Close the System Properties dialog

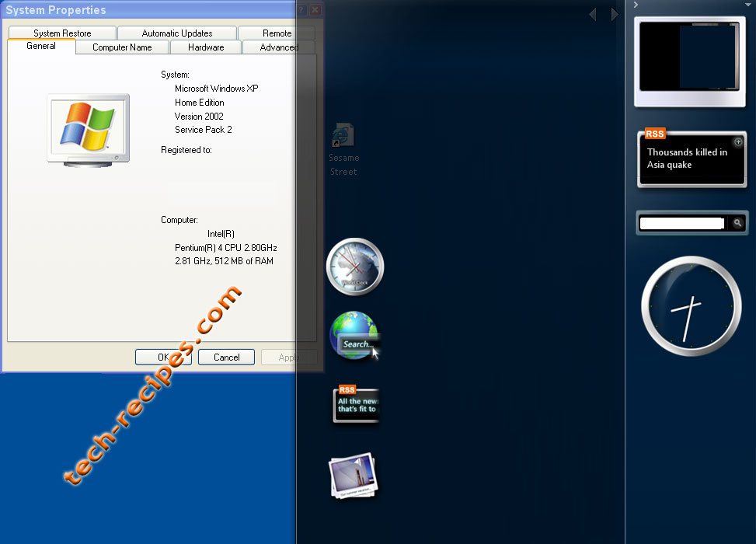pyautogui.click(x=315, y=9)
